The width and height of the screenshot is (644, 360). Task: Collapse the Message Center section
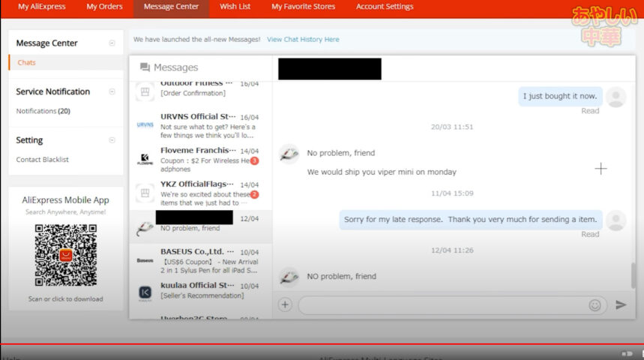[112, 43]
